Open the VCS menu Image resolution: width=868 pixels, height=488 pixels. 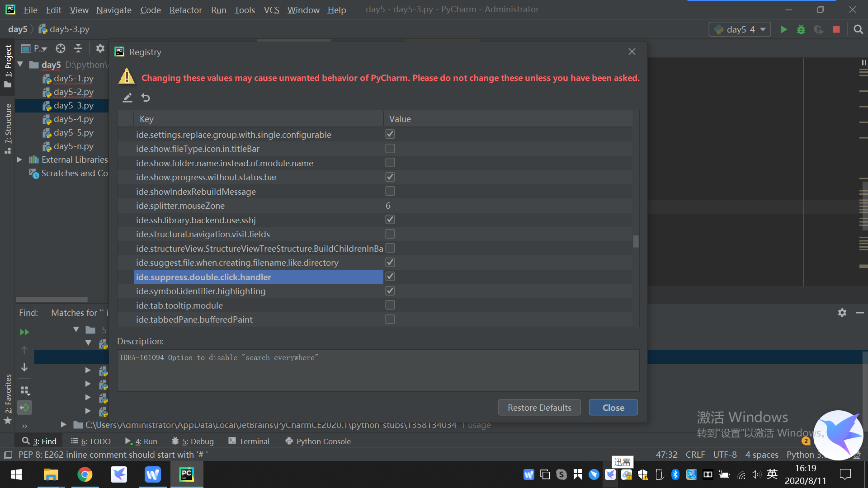tap(271, 10)
